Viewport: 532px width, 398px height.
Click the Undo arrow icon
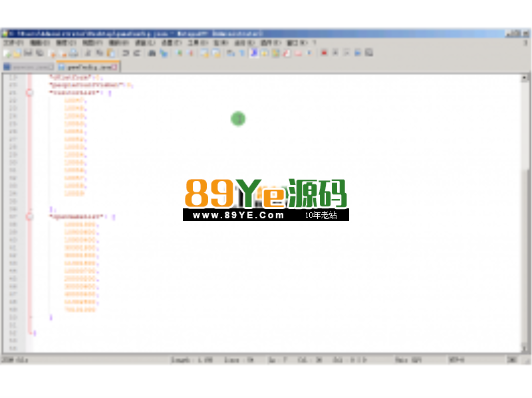pos(126,53)
